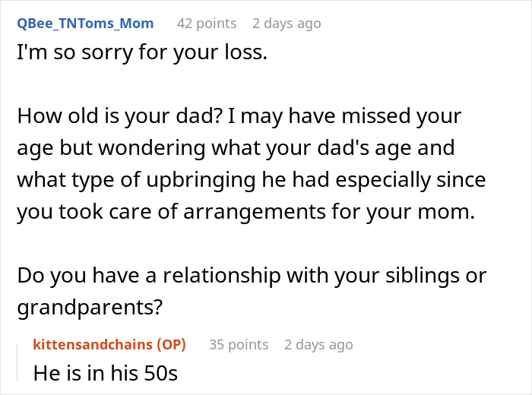Click the 42 points score

[x=207, y=24]
